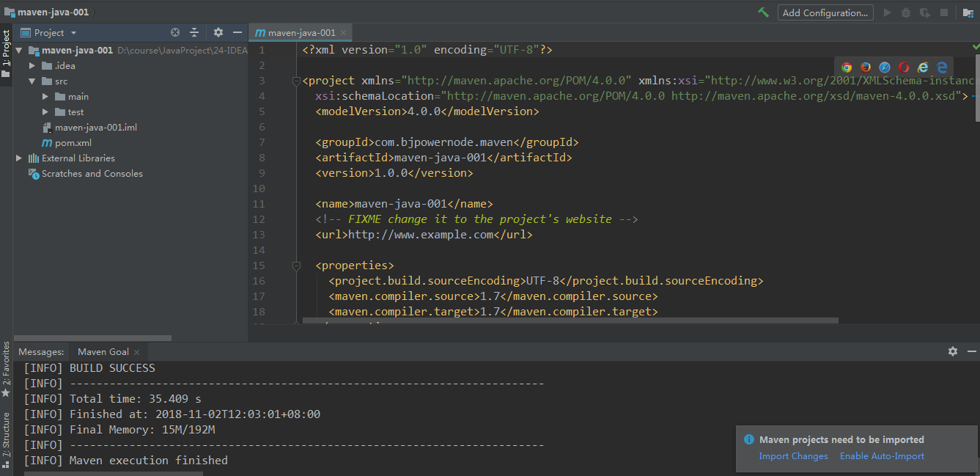
Task: Click project module icon in breadcrumb bar
Action: pyautogui.click(x=10, y=12)
